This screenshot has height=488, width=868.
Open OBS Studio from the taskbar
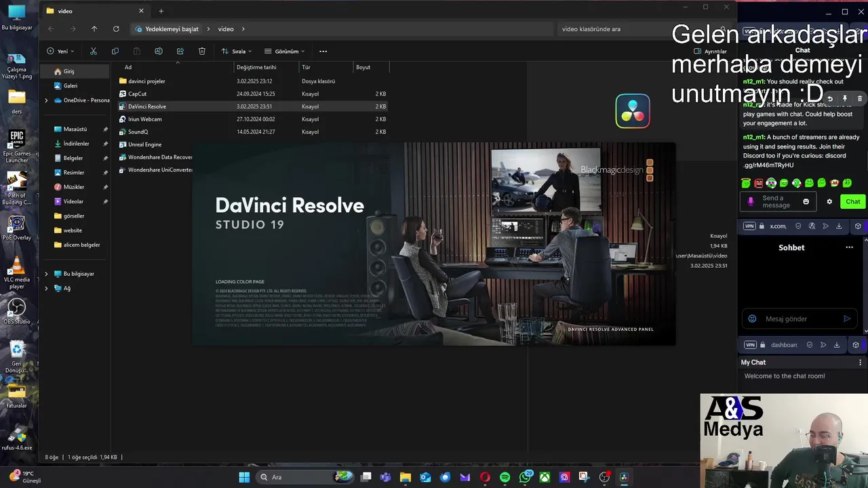point(604,477)
